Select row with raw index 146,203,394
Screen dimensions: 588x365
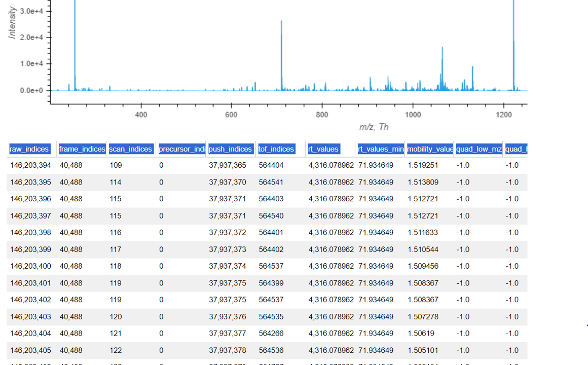pos(30,165)
